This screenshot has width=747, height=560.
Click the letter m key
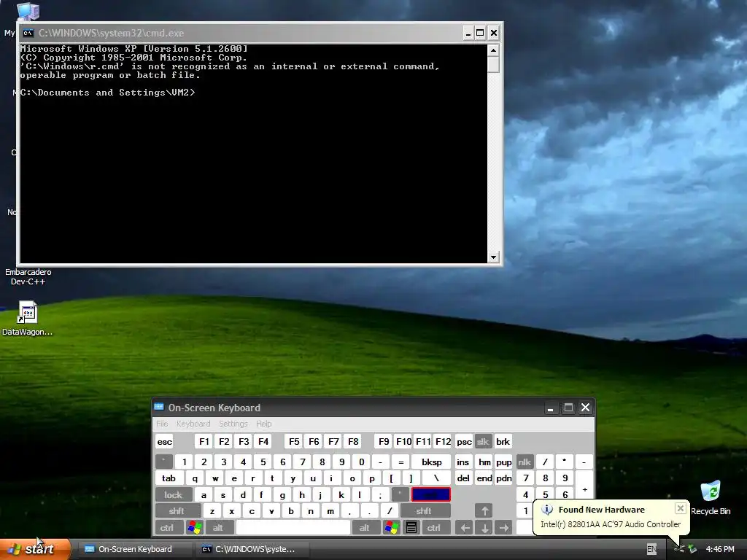coord(330,511)
